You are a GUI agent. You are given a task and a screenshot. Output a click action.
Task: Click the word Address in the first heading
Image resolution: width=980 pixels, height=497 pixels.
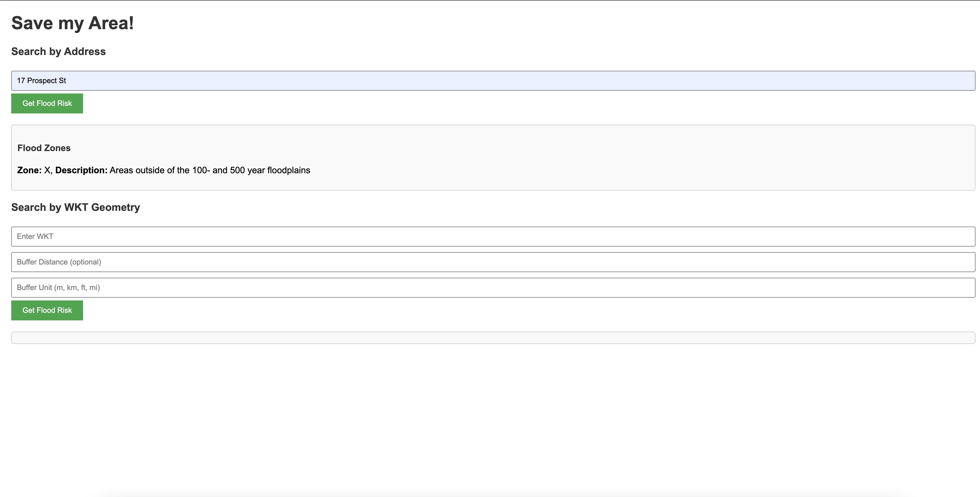(x=84, y=51)
